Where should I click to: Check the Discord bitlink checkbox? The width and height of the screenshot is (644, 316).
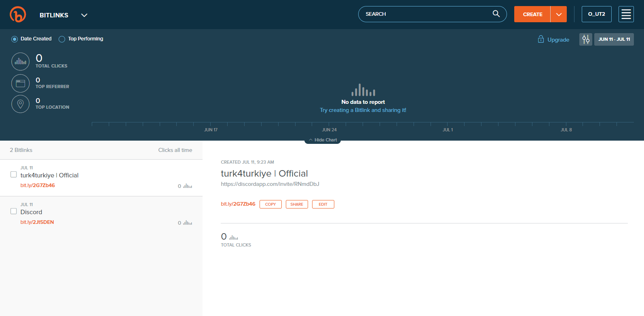pyautogui.click(x=14, y=211)
